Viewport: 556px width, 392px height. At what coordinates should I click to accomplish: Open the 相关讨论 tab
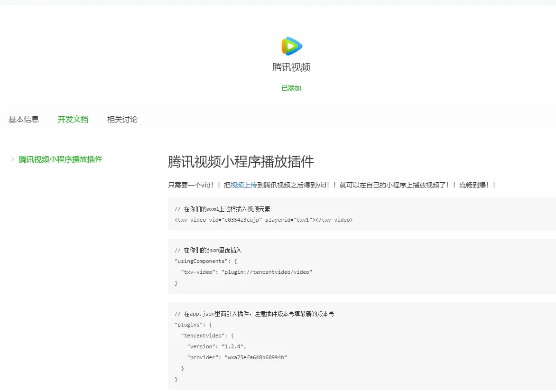[122, 120]
